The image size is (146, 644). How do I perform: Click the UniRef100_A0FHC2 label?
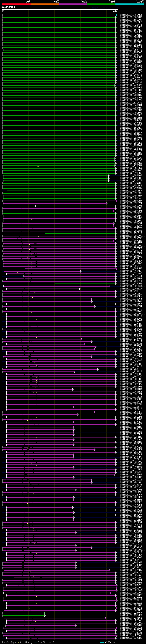[131, 87]
